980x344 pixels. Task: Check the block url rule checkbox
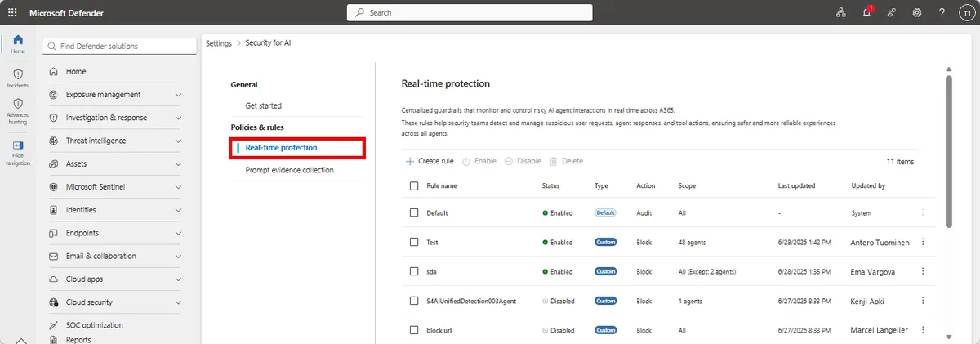coord(414,330)
